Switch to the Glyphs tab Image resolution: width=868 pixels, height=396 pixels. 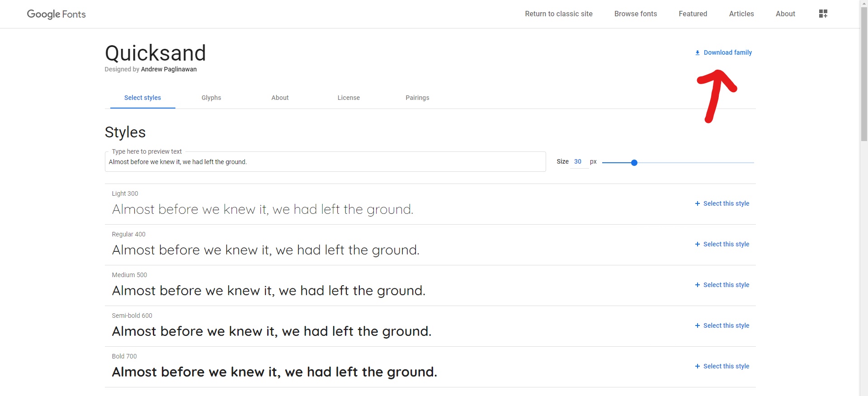pos(211,98)
